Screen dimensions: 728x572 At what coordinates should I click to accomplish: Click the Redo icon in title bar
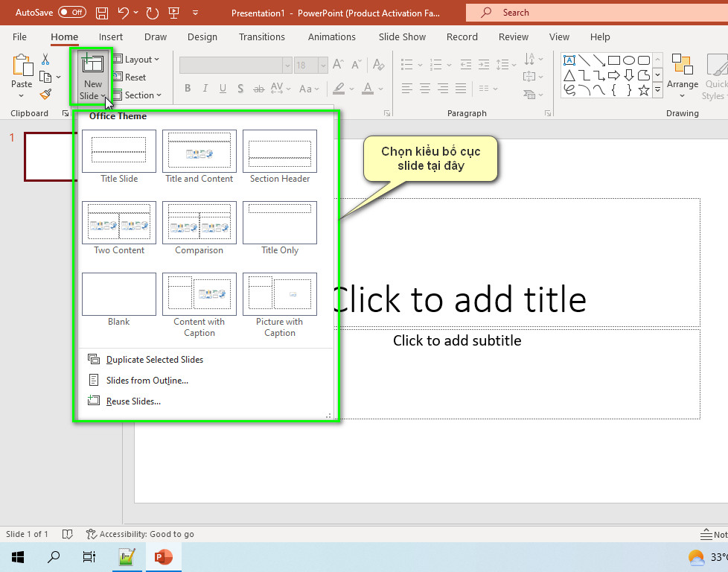(x=153, y=13)
